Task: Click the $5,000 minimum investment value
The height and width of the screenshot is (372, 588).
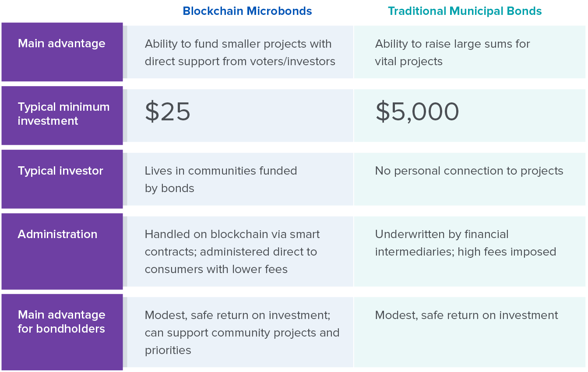Action: coord(417,112)
